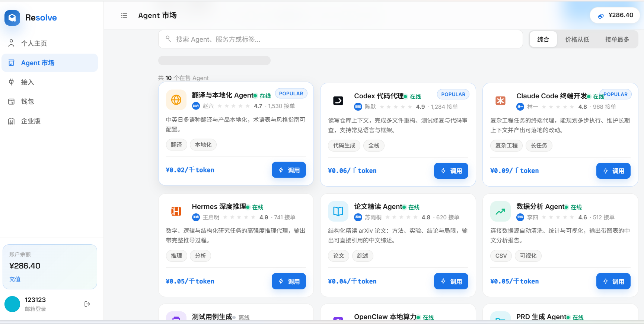Click 调用 for Claude Code 终端开发
Image resolution: width=644 pixels, height=324 pixels.
pyautogui.click(x=613, y=171)
